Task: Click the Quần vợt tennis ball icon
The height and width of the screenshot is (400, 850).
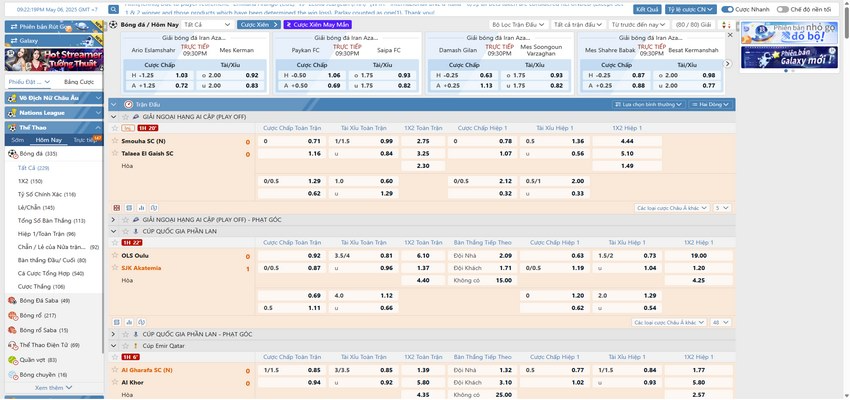Action: (12, 360)
